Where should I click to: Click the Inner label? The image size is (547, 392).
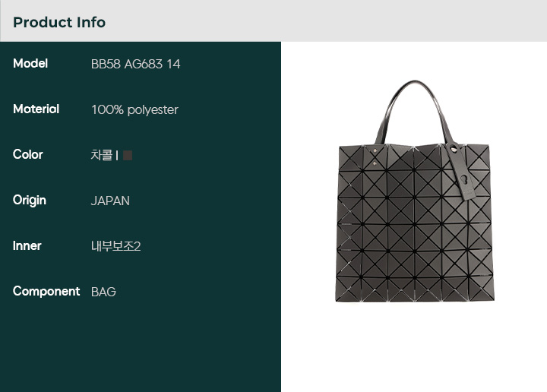pyautogui.click(x=27, y=246)
